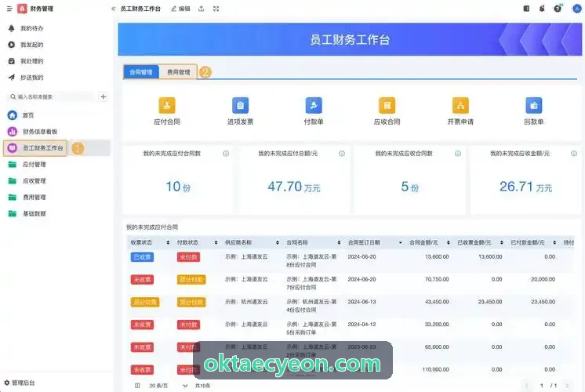Image resolution: width=585 pixels, height=392 pixels.
Task: Sort by 收票状态 column
Action: click(x=168, y=243)
